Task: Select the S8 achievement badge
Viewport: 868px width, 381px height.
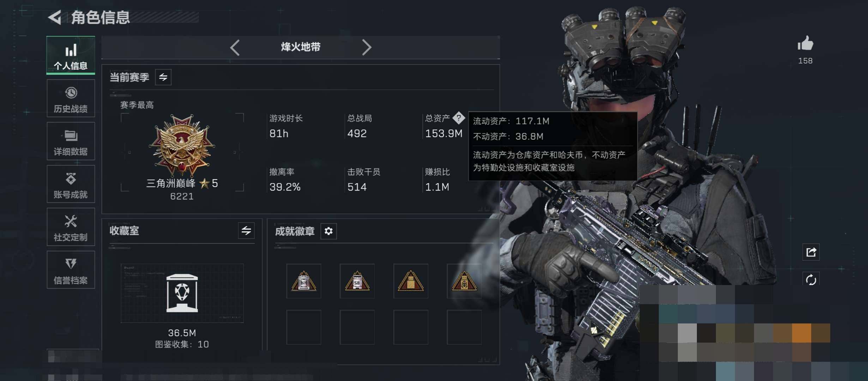Action: tap(357, 281)
